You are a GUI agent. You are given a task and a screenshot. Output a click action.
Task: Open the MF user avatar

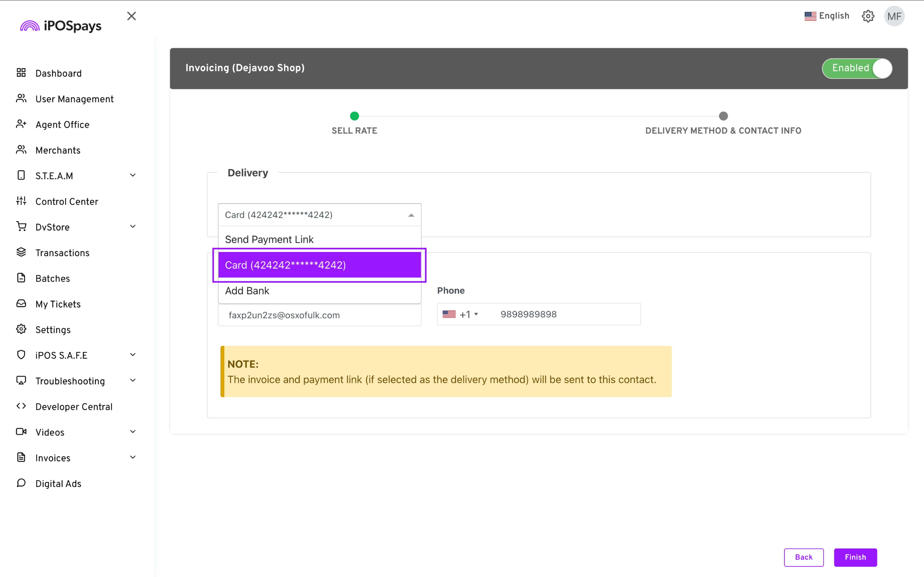tap(894, 16)
